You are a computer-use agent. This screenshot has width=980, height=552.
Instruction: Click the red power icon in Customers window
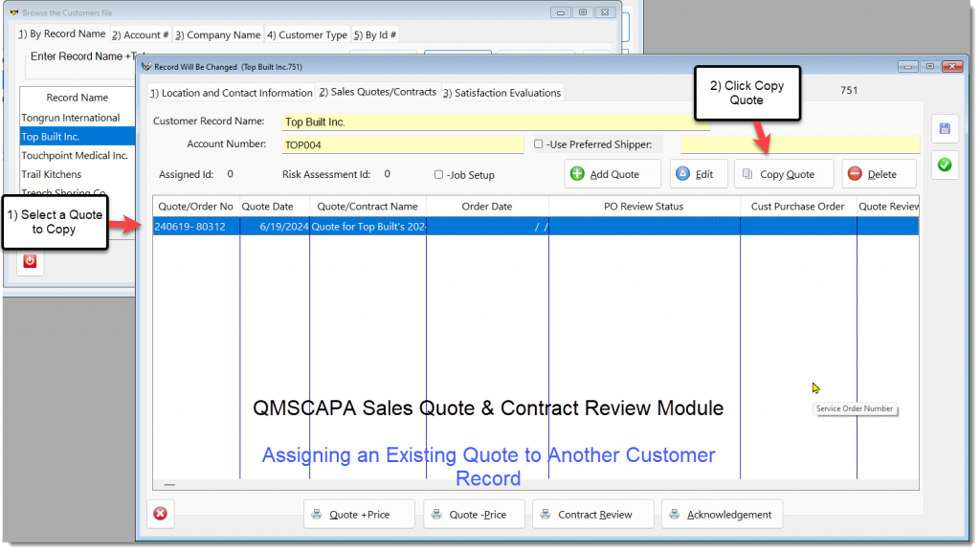30,261
